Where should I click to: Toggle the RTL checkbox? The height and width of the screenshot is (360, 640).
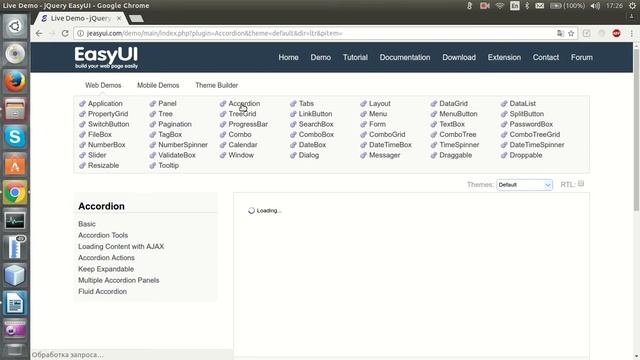(x=581, y=184)
